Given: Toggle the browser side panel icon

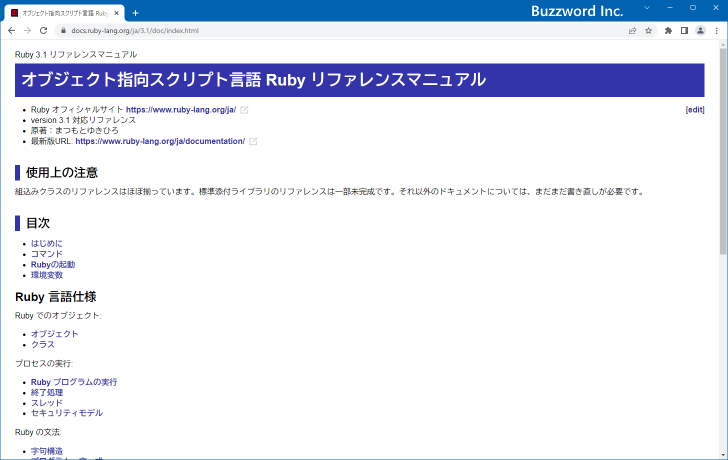Looking at the screenshot, I should pos(684,31).
